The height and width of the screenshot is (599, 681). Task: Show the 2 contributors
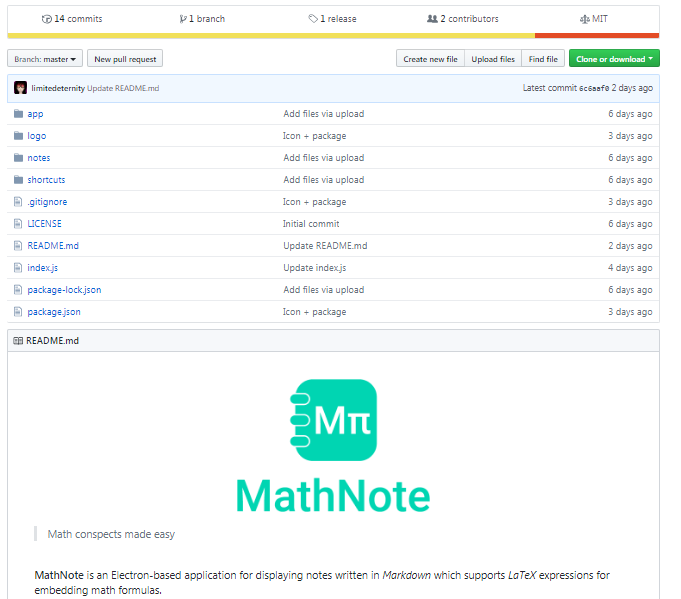tap(463, 19)
